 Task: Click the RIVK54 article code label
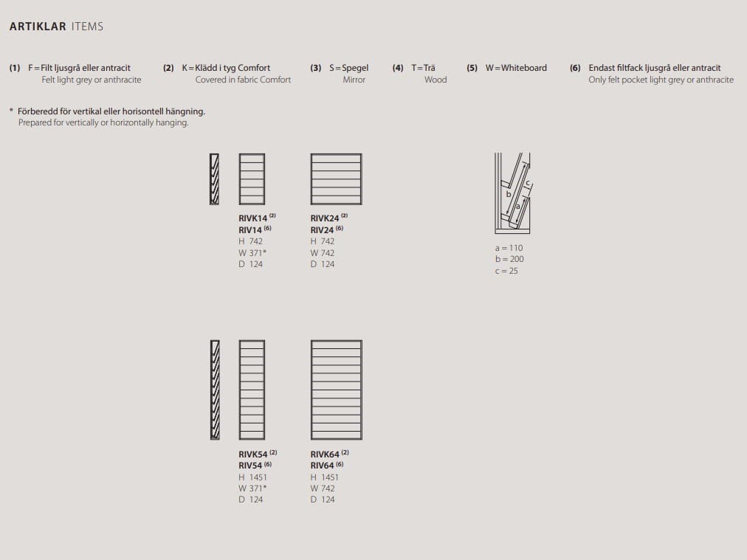click(253, 454)
